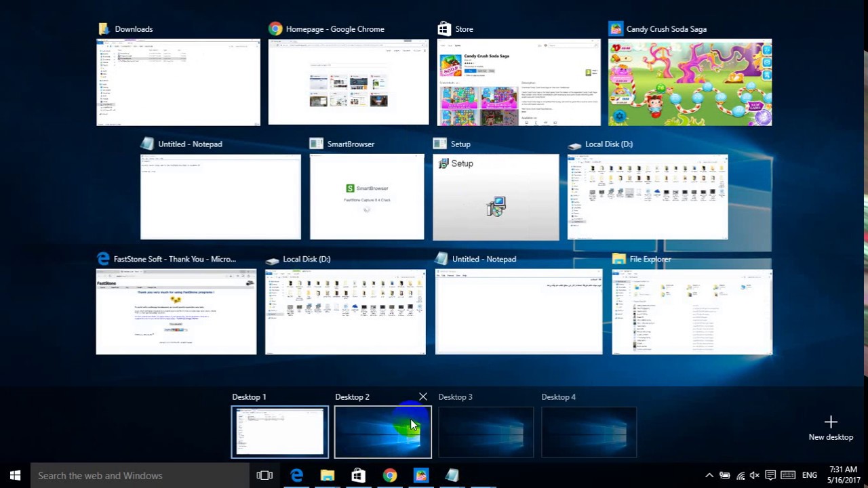Expand the hidden system tray icons
Image resolution: width=868 pixels, height=488 pixels.
709,476
